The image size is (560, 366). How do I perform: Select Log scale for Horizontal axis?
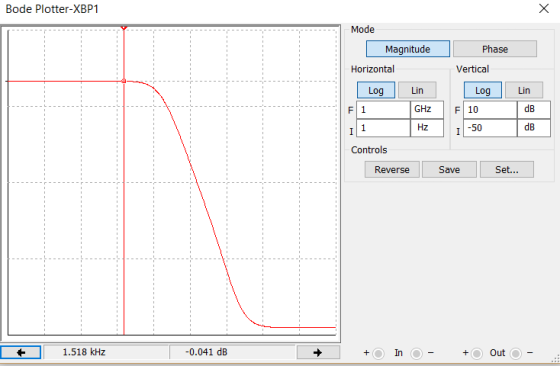coord(376,90)
